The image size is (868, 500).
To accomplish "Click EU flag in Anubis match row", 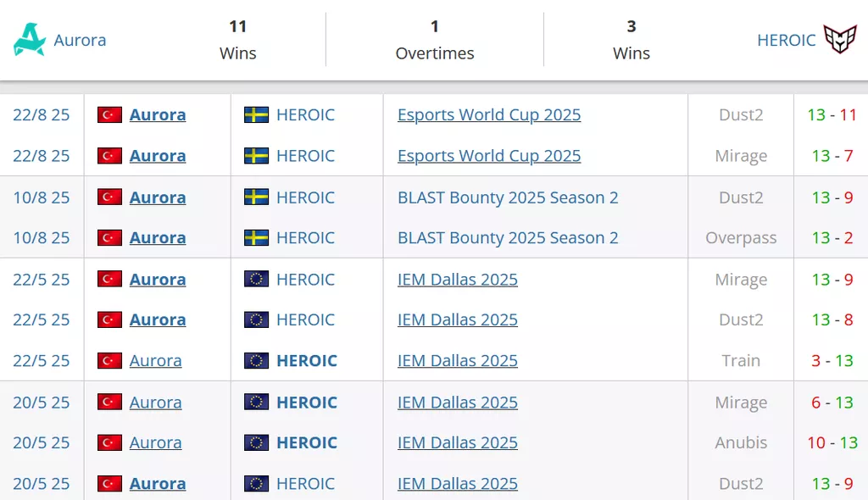I will (x=256, y=442).
